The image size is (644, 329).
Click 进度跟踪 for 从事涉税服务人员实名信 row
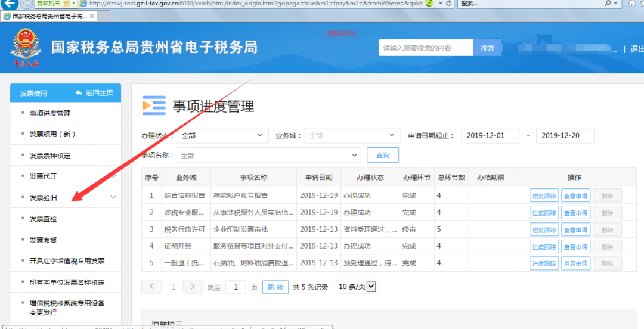[x=544, y=213]
